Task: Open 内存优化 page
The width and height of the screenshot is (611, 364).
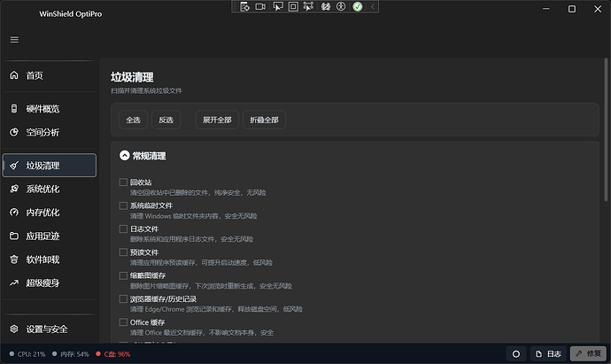Action: point(49,213)
